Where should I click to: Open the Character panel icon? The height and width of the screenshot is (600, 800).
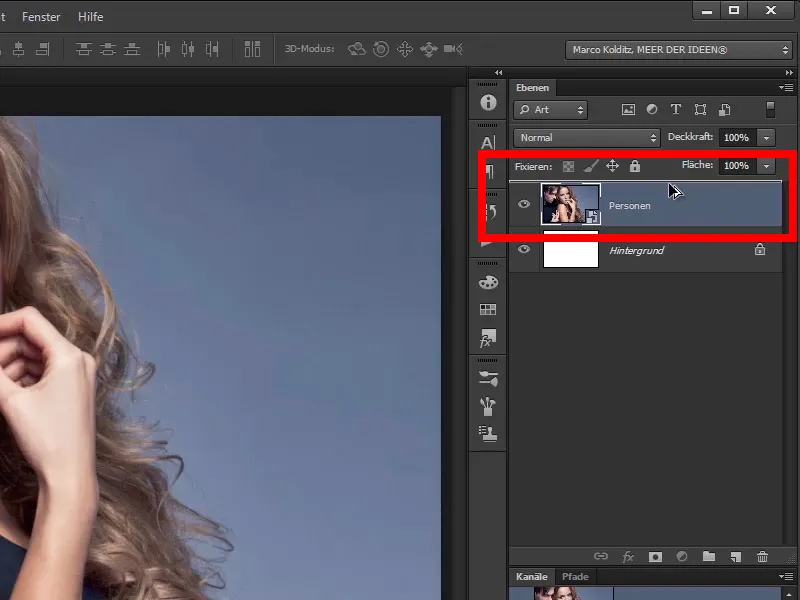pyautogui.click(x=488, y=143)
